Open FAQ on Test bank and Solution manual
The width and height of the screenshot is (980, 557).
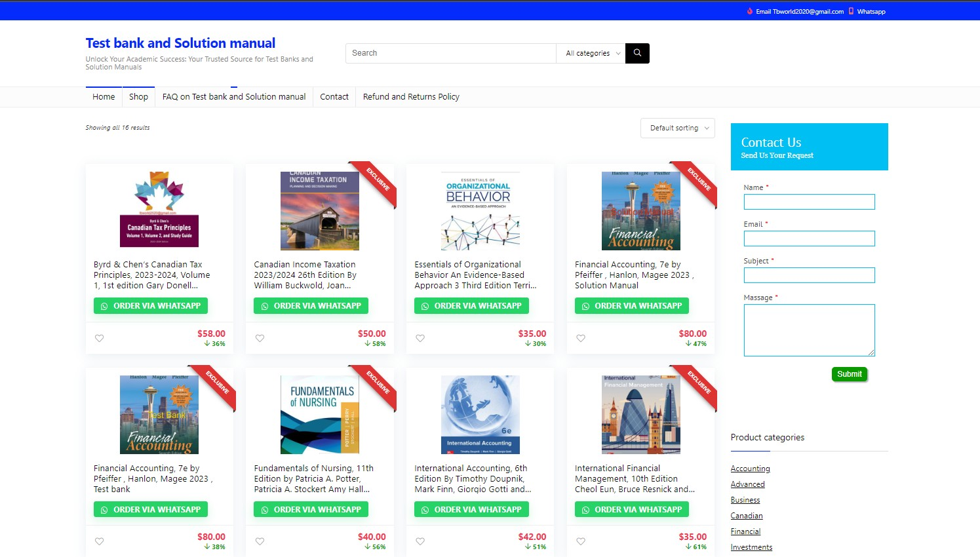pos(234,97)
